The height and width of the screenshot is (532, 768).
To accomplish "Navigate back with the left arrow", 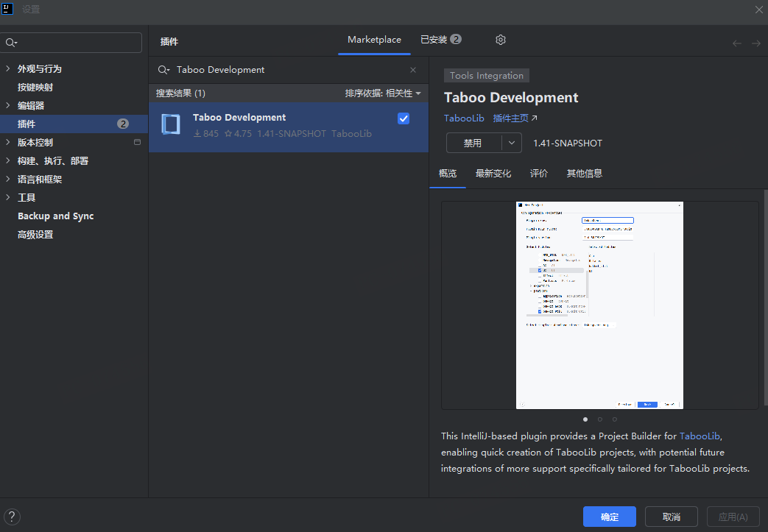I will coord(737,43).
